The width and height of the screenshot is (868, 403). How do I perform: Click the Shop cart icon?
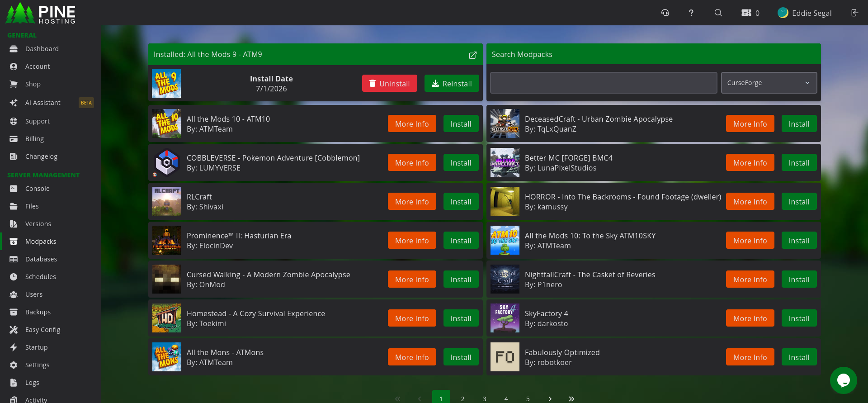click(x=14, y=84)
